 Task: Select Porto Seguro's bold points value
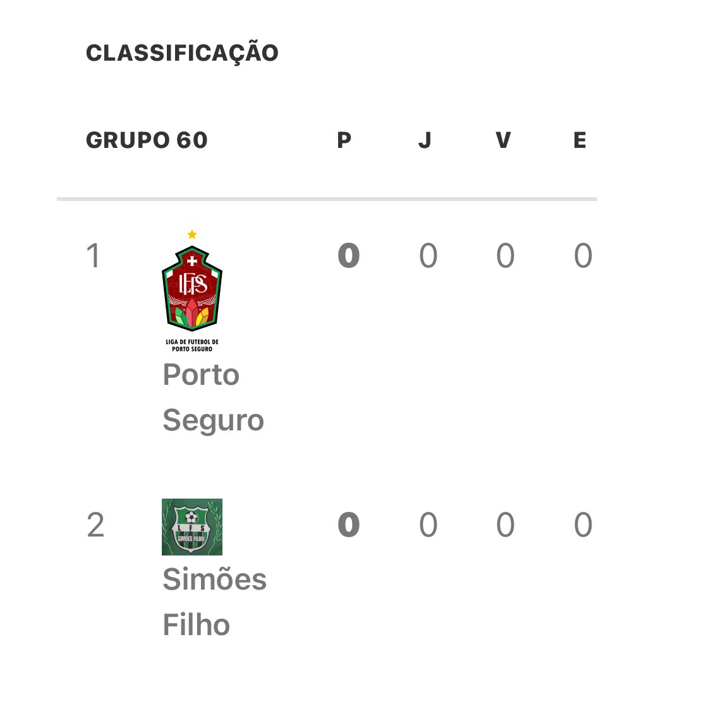click(349, 255)
